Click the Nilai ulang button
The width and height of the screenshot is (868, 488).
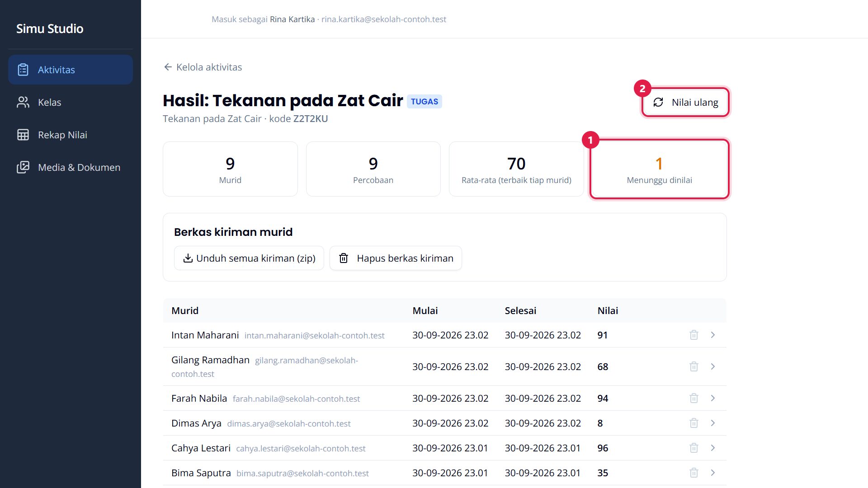pyautogui.click(x=685, y=102)
